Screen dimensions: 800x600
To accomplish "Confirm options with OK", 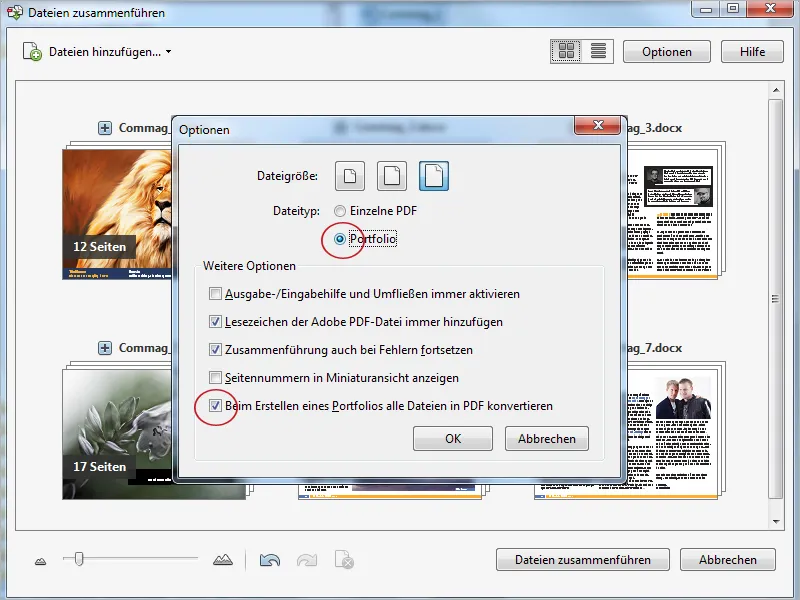I will (453, 439).
